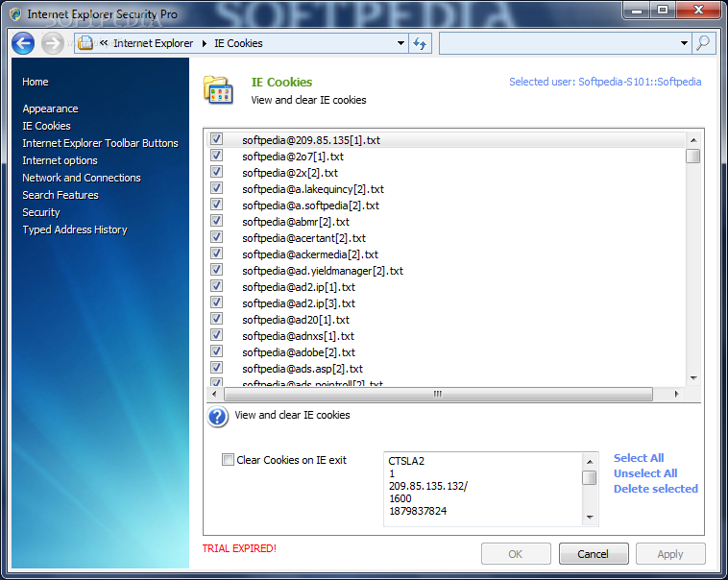Open the address bar dropdown arrow

(x=400, y=43)
